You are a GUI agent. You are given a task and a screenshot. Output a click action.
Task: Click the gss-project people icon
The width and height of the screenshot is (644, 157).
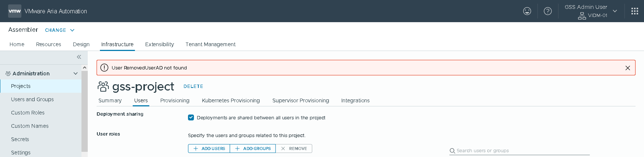(x=103, y=86)
